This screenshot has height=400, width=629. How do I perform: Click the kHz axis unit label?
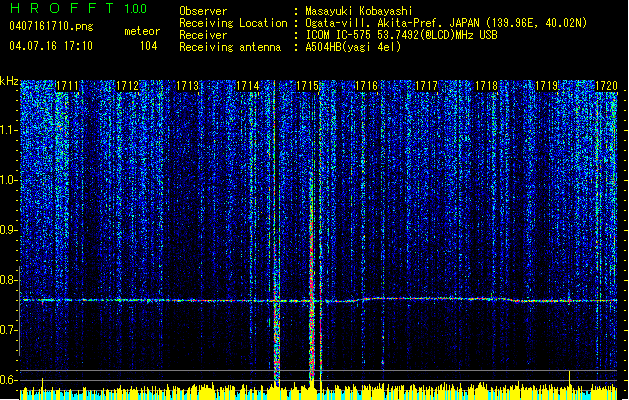coord(9,81)
